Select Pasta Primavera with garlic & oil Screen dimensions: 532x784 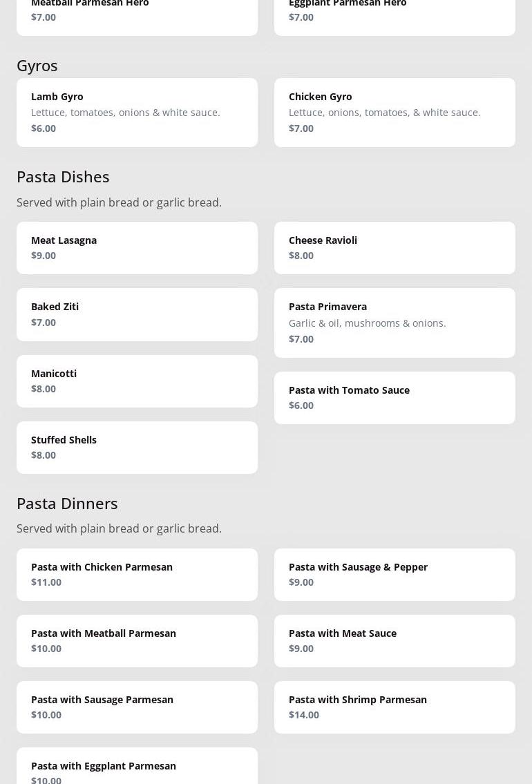click(395, 323)
